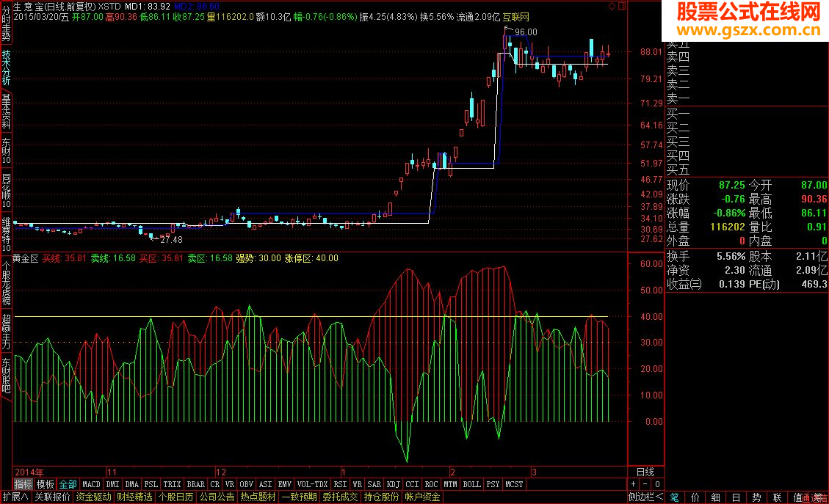Select the 价 tab in the side panel
Viewport: 829px width, 504px height.
click(695, 497)
